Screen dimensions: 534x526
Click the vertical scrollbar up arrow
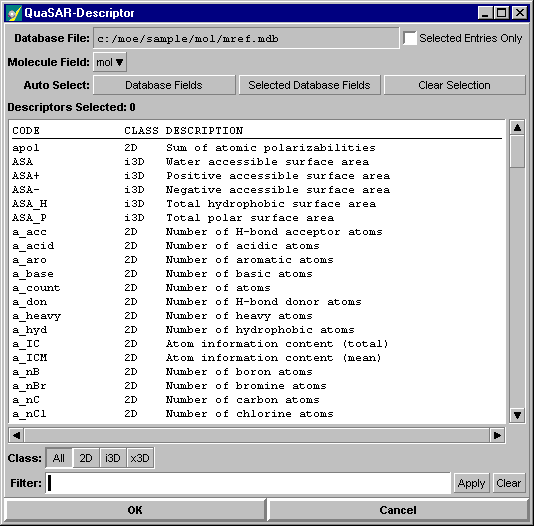[x=517, y=128]
